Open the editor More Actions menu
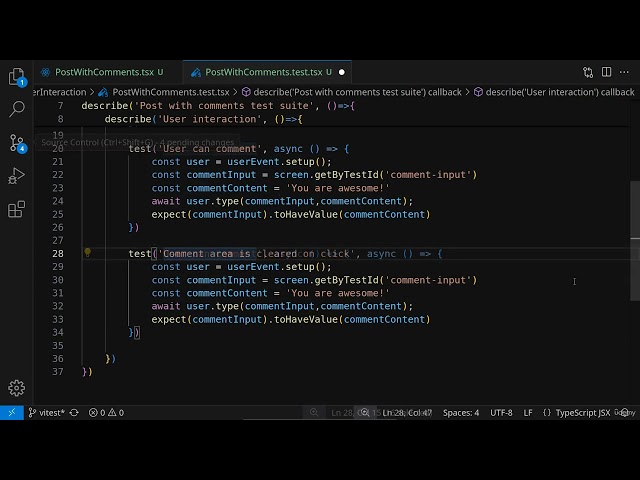Image resolution: width=640 pixels, height=480 pixels. point(624,72)
